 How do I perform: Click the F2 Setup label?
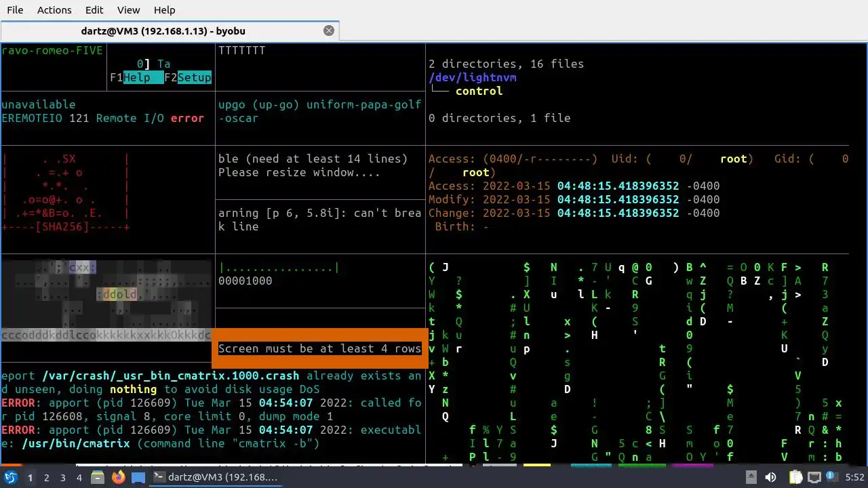(188, 77)
